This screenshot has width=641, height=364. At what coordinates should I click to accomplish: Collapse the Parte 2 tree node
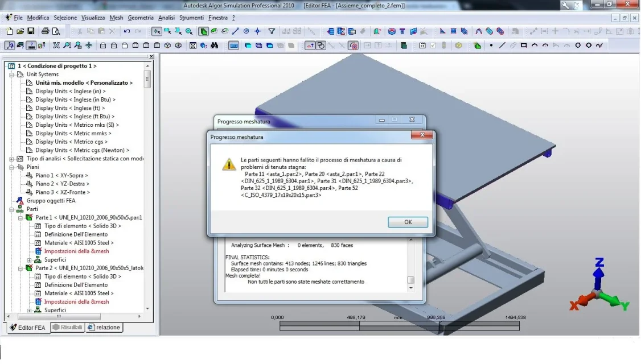tap(20, 268)
